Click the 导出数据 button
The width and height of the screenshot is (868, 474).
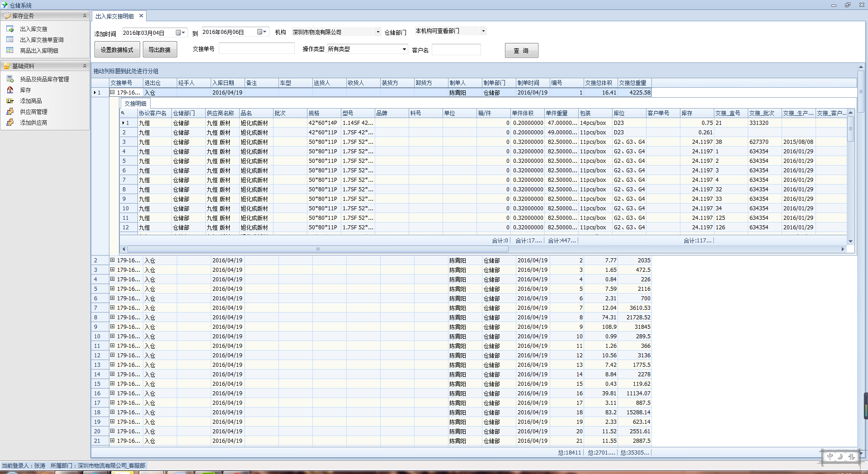pyautogui.click(x=160, y=50)
